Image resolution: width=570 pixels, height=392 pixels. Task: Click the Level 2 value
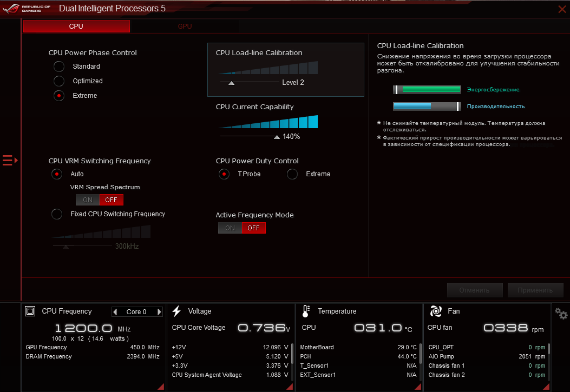pos(293,82)
